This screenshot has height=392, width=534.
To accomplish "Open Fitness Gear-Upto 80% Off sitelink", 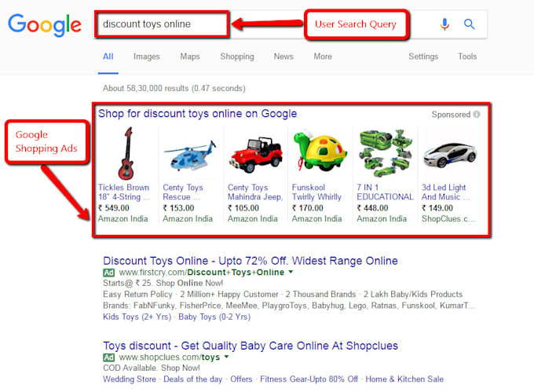I will point(309,379).
